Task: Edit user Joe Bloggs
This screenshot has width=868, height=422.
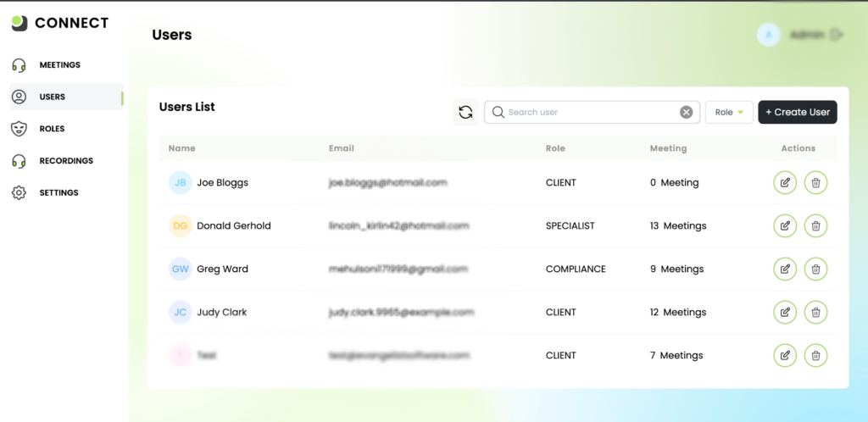Action: click(784, 182)
